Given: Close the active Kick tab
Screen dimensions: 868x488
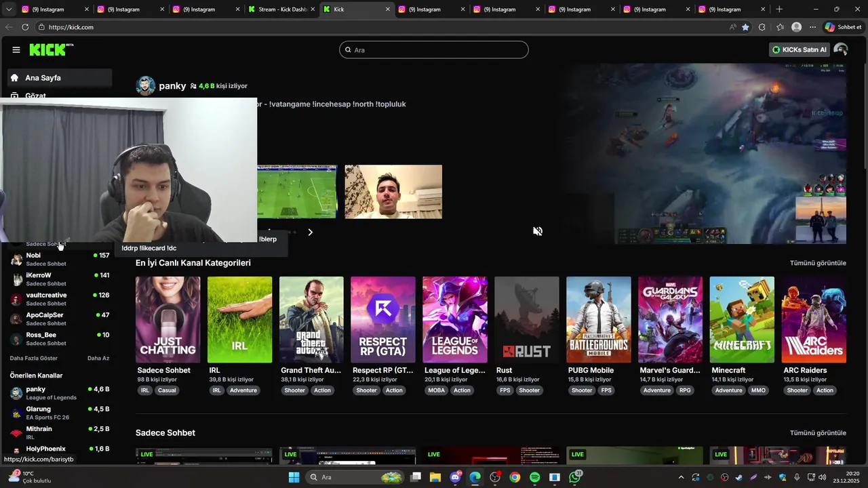Looking at the screenshot, I should 388,9.
